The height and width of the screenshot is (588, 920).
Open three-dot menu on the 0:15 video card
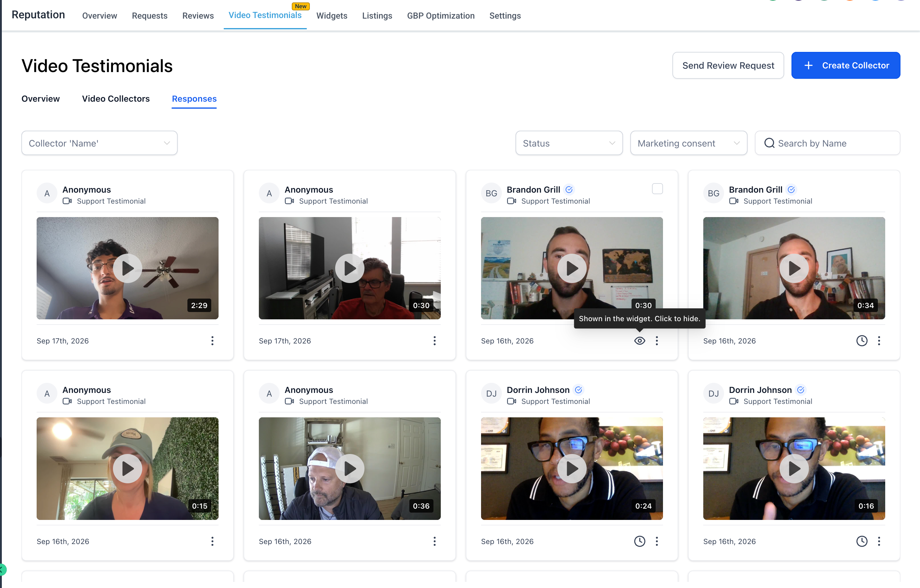click(212, 541)
